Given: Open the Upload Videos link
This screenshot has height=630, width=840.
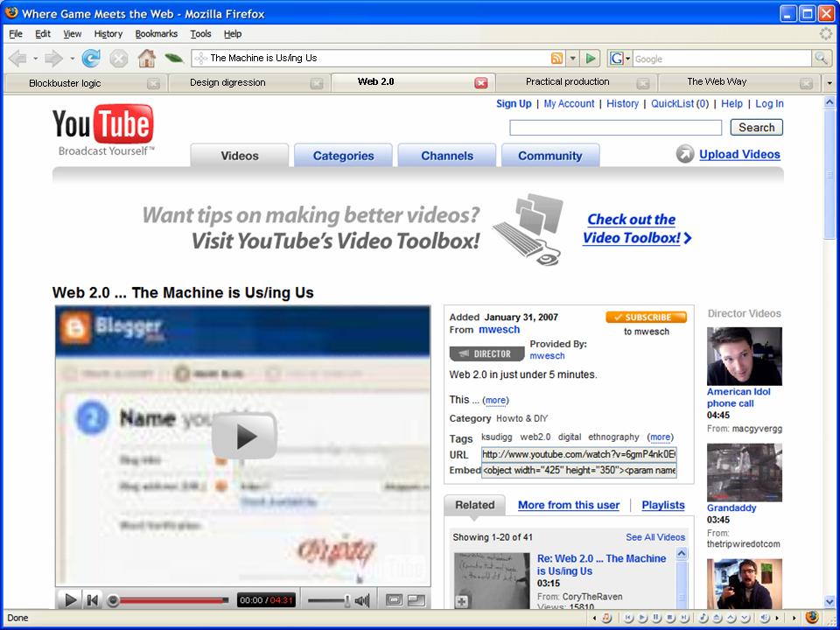Looking at the screenshot, I should 740,155.
